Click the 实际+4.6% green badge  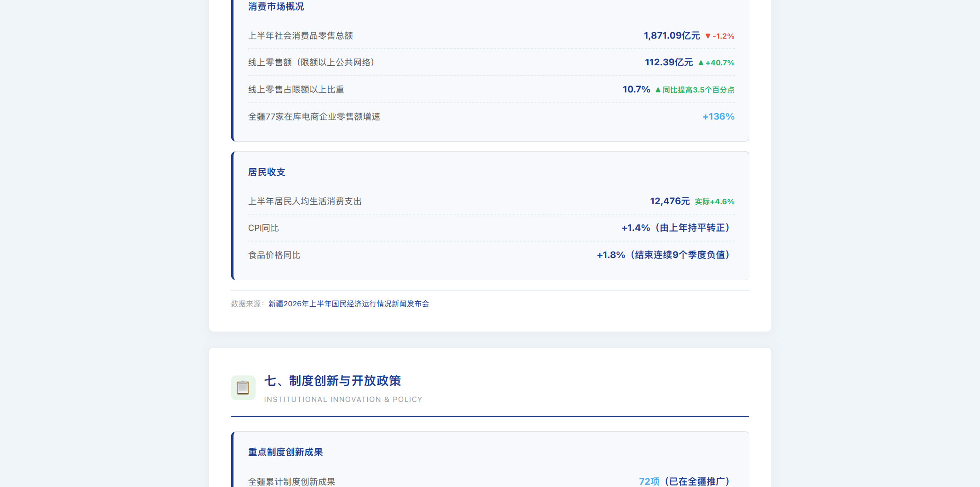(x=715, y=202)
